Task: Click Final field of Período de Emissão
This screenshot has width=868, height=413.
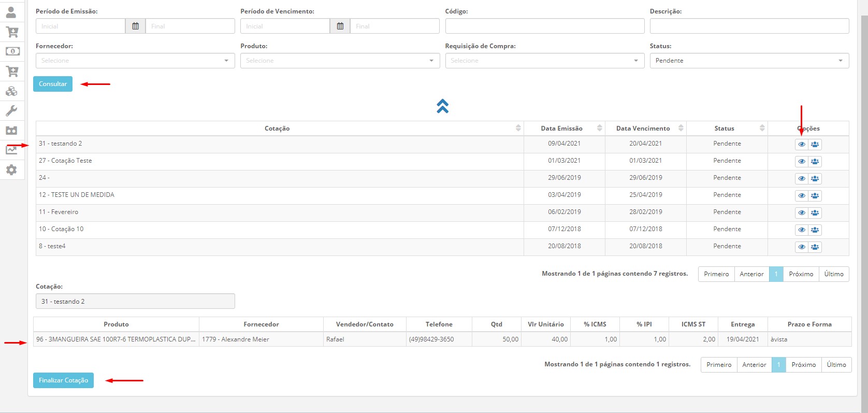Action: click(190, 26)
